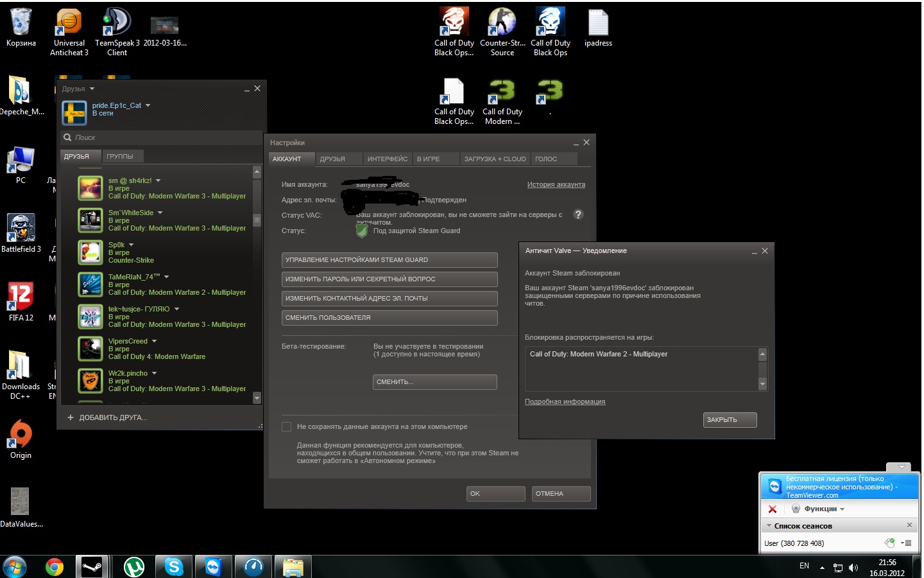This screenshot has width=924, height=578.
Task: Click ДОБАВИТЬ ДРУГА in friends window
Action: (108, 417)
